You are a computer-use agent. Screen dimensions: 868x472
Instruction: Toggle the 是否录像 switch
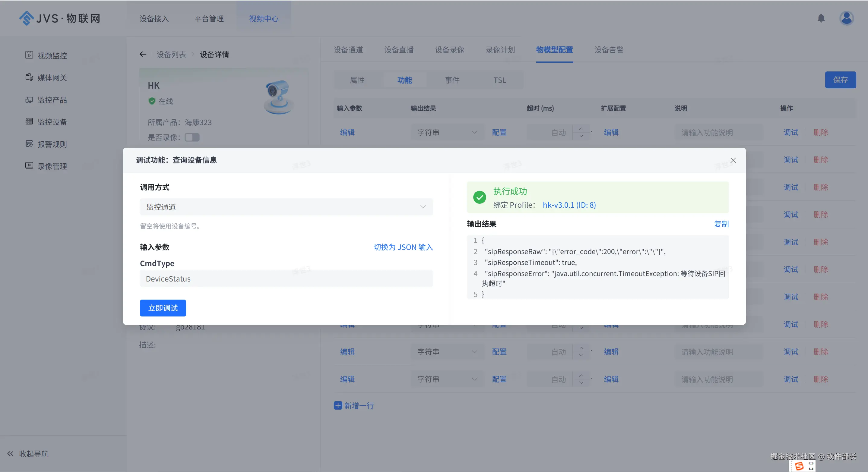[x=192, y=137]
